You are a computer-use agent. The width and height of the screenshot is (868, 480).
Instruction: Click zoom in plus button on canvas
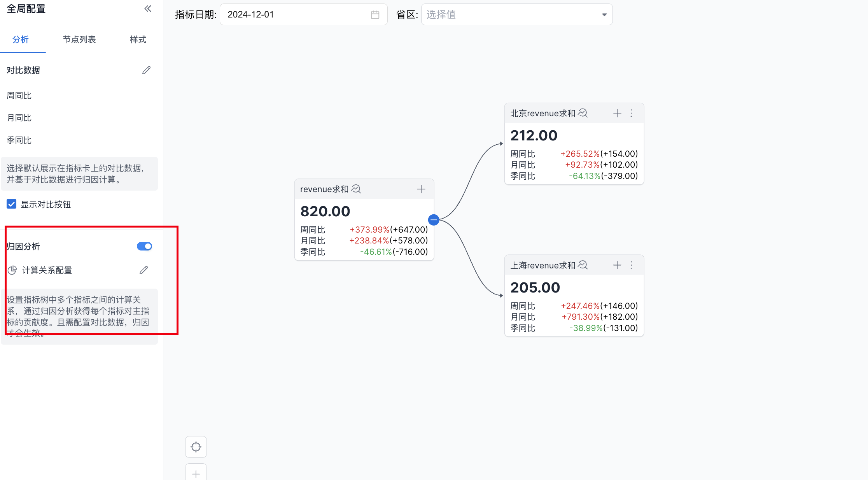pyautogui.click(x=196, y=474)
